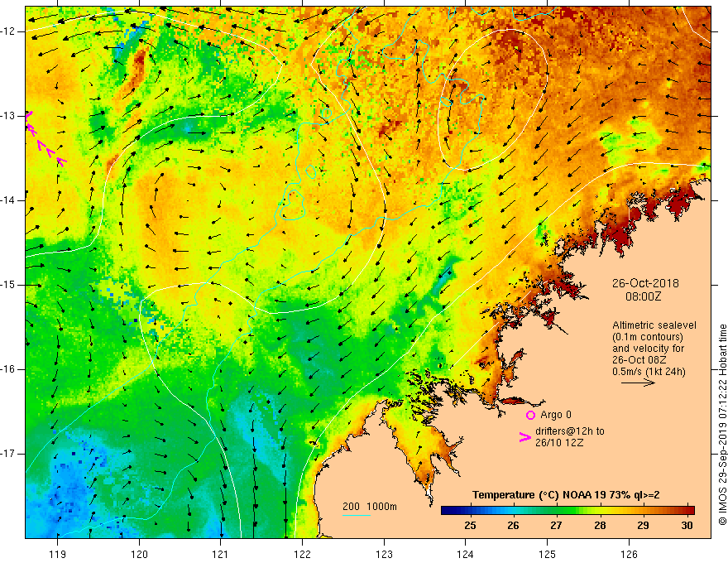Click the (0.1m contours) text
728x563 pixels.
(x=648, y=337)
